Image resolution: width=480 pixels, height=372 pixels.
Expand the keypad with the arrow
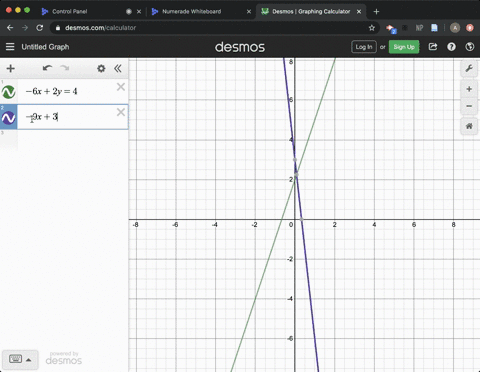pyautogui.click(x=29, y=360)
